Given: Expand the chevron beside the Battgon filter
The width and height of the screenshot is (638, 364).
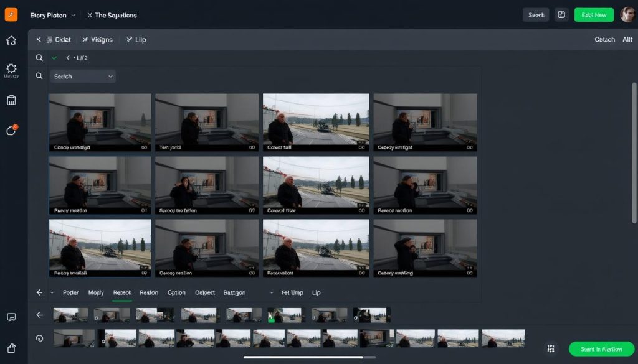Looking at the screenshot, I should (272, 292).
